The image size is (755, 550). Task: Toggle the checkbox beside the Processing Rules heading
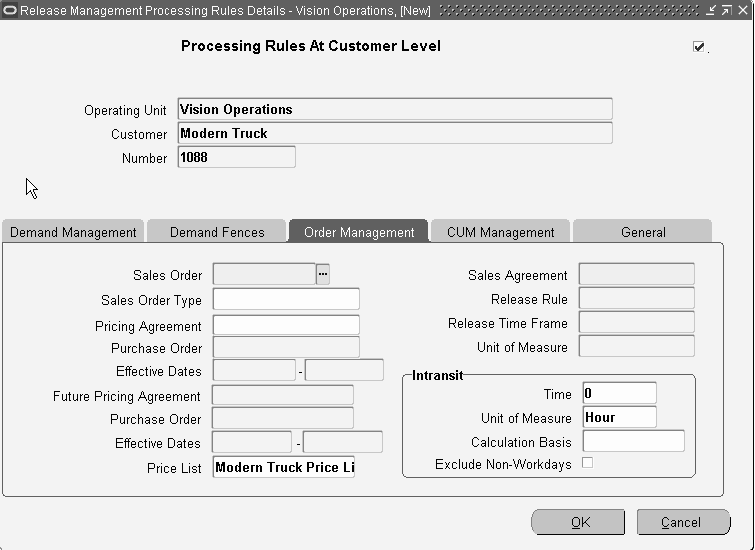pyautogui.click(x=698, y=46)
